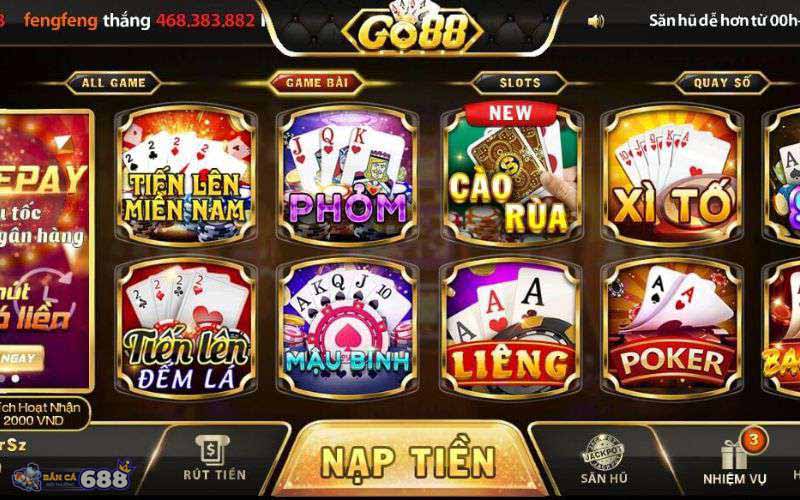Select the second banner carousel dot
Viewport: 800px width, 500px height.
(16, 379)
